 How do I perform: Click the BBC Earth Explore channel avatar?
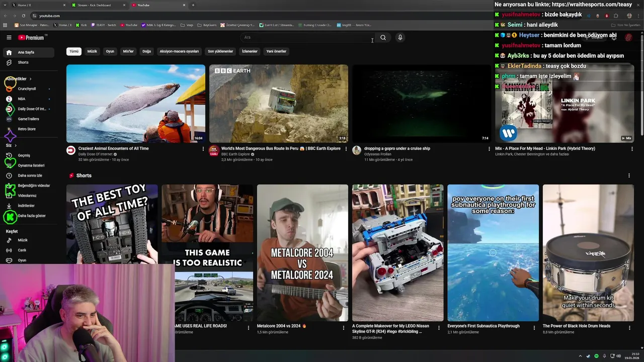pyautogui.click(x=214, y=150)
